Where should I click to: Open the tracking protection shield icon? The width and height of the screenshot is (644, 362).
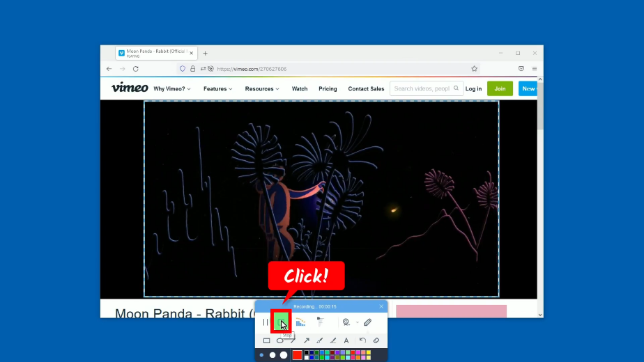click(183, 69)
